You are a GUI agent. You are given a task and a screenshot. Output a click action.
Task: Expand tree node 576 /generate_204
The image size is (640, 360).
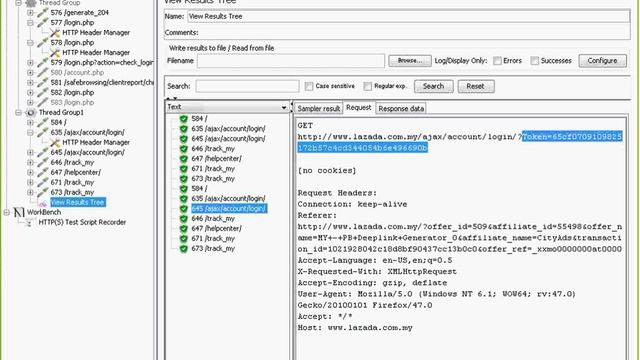tap(30, 13)
